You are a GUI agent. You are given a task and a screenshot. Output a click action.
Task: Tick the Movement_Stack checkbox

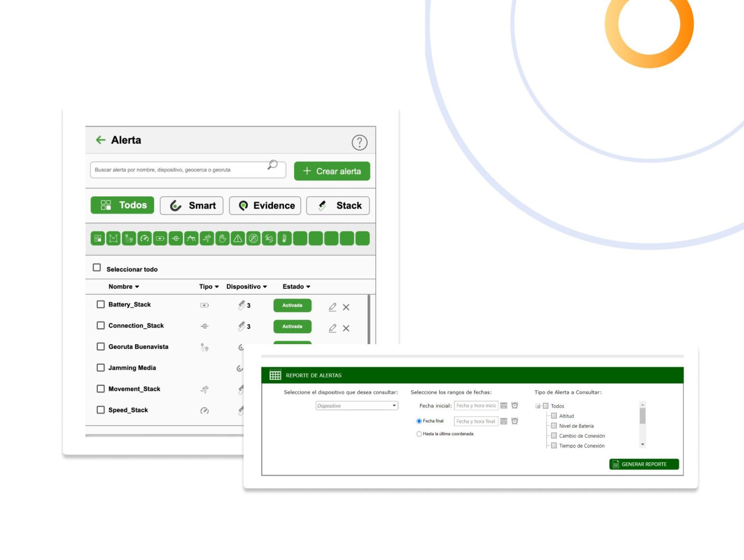coord(101,389)
